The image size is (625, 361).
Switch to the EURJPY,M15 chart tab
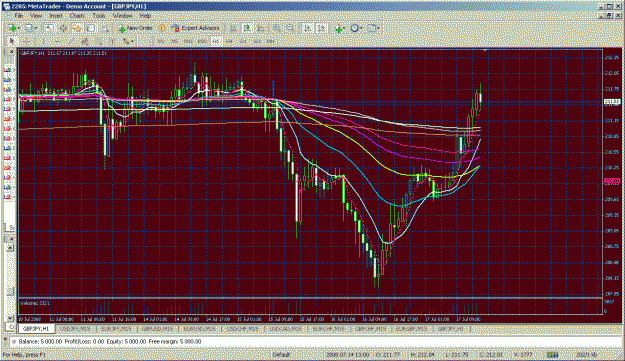point(116,329)
